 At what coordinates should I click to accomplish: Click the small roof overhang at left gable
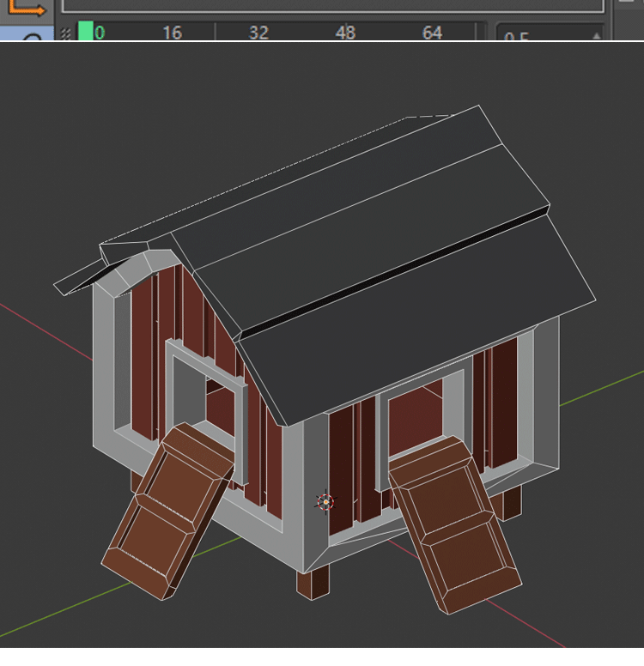pos(79,279)
